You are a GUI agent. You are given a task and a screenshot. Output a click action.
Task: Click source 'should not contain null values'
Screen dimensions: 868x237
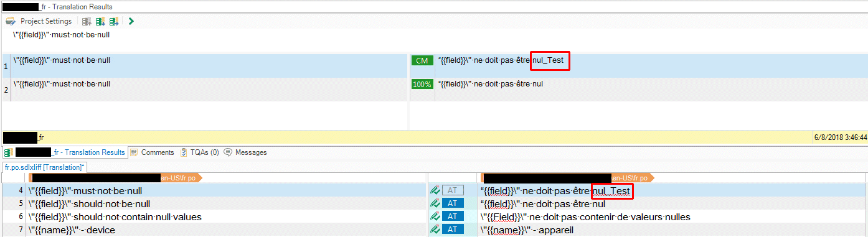115,216
